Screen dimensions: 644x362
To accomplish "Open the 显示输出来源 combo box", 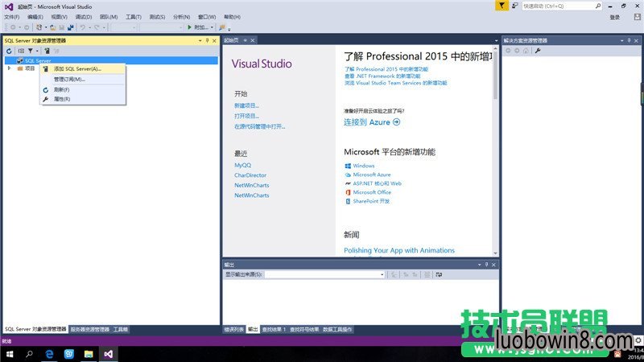I will tap(325, 274).
